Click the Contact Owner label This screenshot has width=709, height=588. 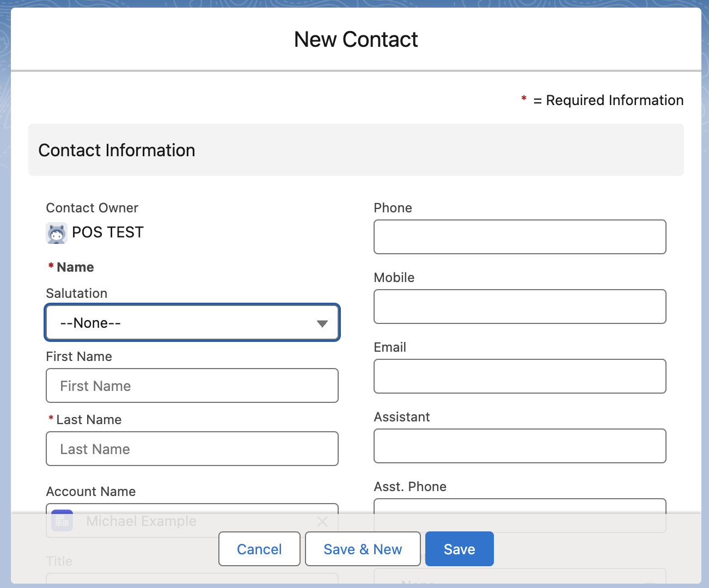click(x=92, y=208)
